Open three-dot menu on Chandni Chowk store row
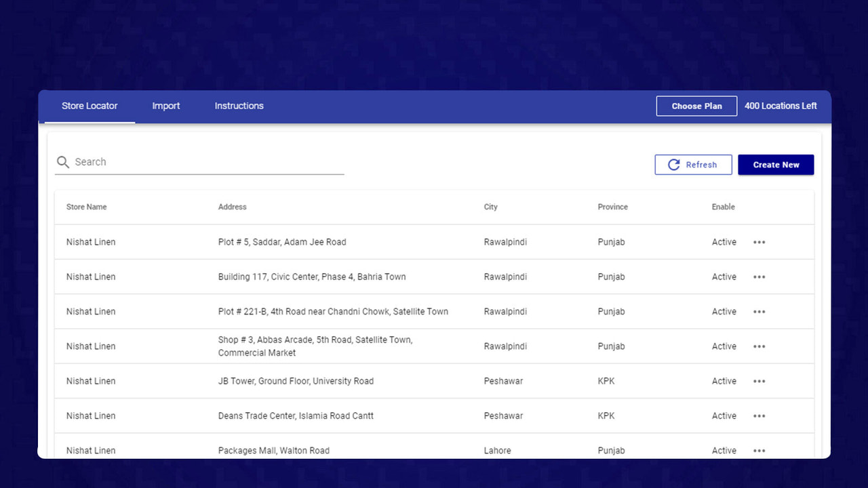 (x=759, y=311)
